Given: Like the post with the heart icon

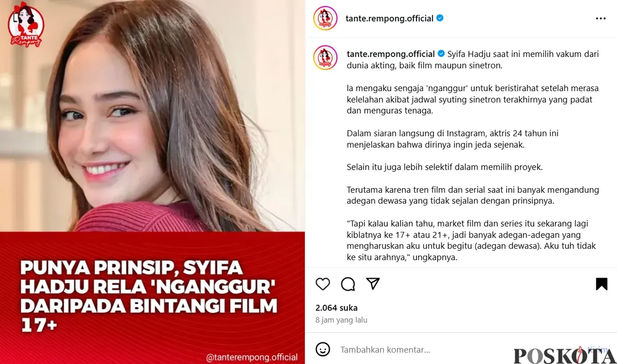Looking at the screenshot, I should point(322,284).
